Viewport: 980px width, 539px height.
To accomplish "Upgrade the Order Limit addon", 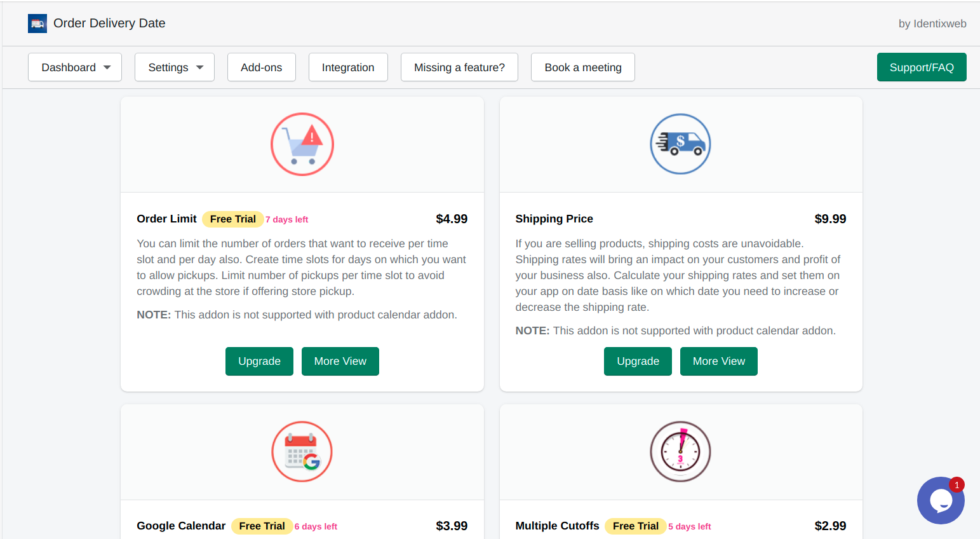I will (259, 361).
